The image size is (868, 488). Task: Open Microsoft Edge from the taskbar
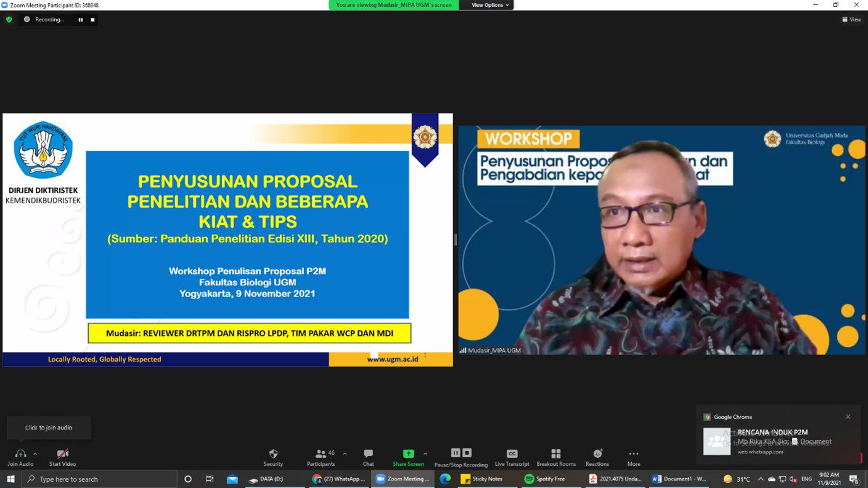point(445,479)
